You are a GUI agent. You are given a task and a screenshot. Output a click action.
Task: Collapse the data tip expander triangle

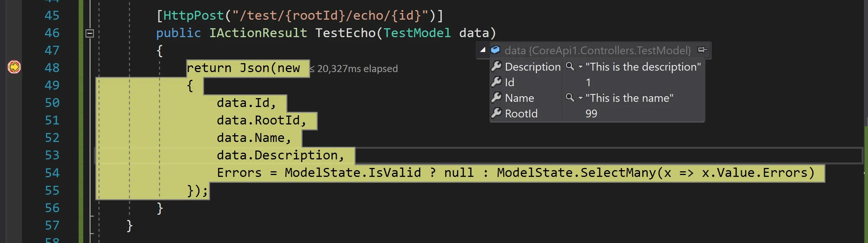pyautogui.click(x=483, y=50)
